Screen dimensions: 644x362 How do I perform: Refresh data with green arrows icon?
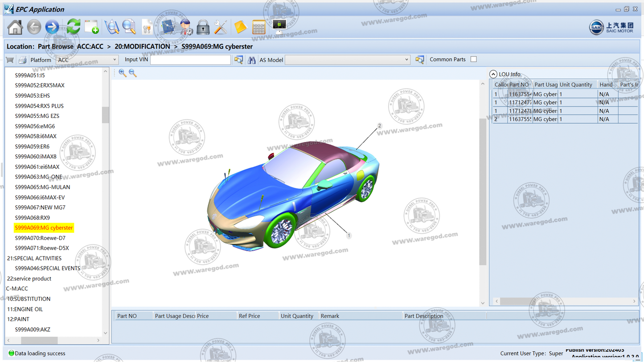[x=74, y=27]
